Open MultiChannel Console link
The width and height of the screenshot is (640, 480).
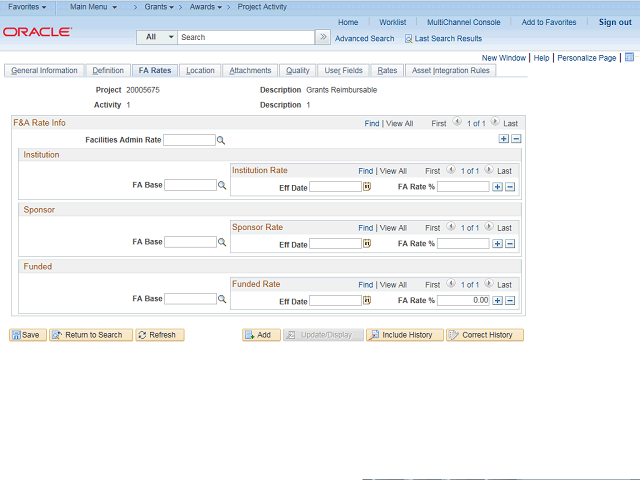[x=464, y=22]
